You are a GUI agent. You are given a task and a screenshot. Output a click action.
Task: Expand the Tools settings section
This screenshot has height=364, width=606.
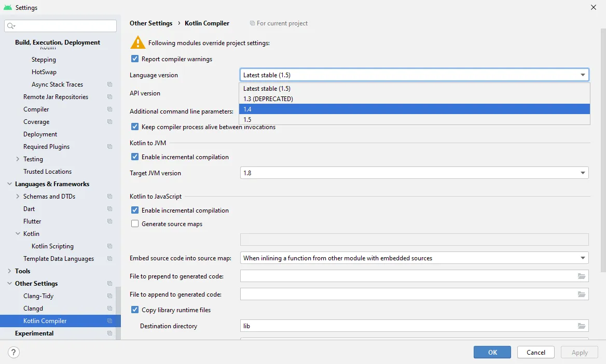(10, 271)
